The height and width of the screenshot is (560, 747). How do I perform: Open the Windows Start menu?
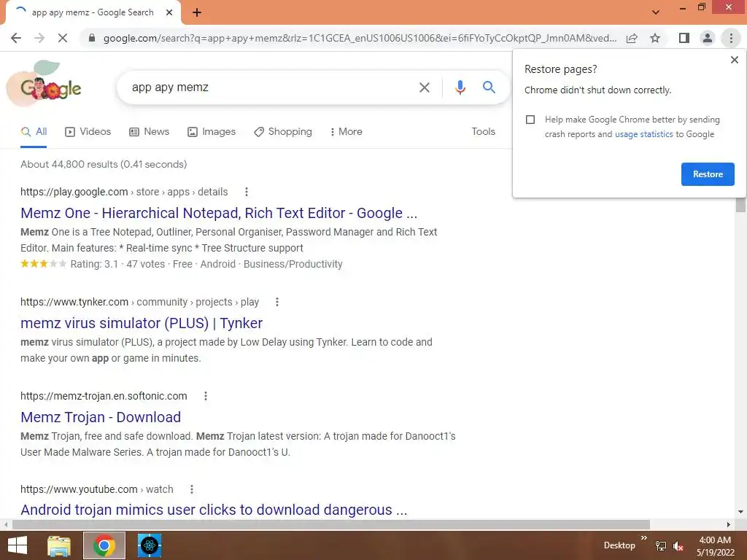18,545
